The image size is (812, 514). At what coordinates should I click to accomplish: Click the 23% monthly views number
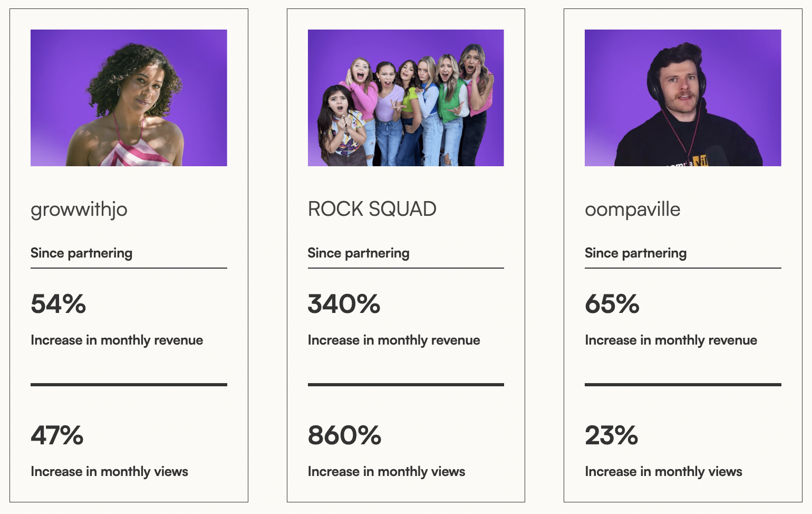point(611,435)
